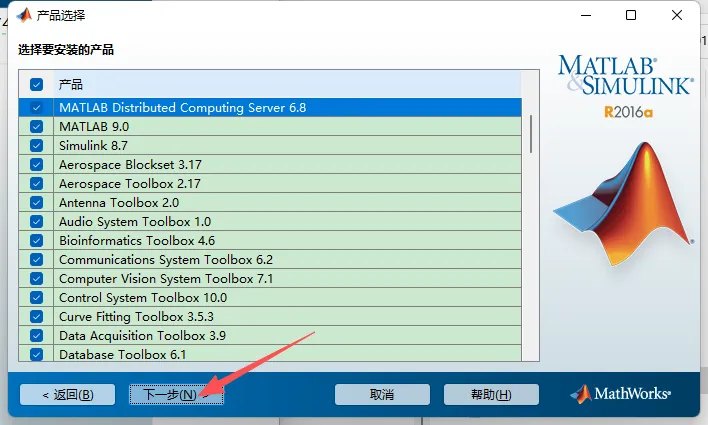
Task: Uncheck the Audio System Toolbox 1.0 checkbox
Action: coord(37,221)
